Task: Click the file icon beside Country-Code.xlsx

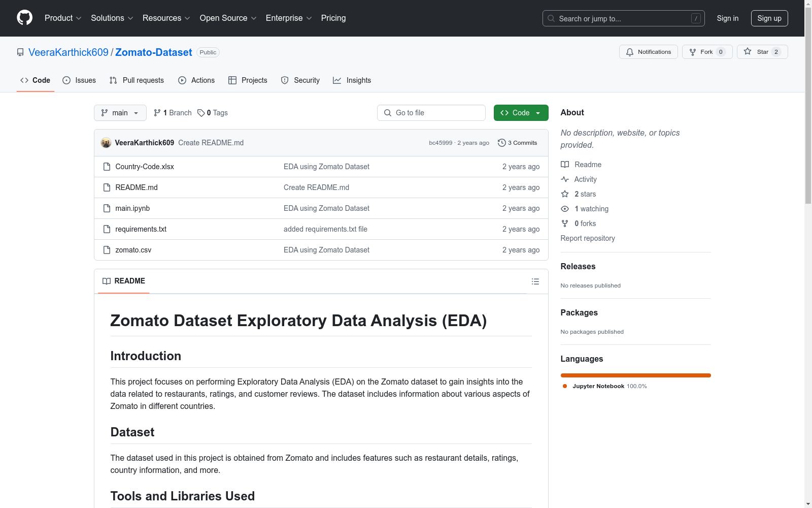Action: (x=107, y=167)
